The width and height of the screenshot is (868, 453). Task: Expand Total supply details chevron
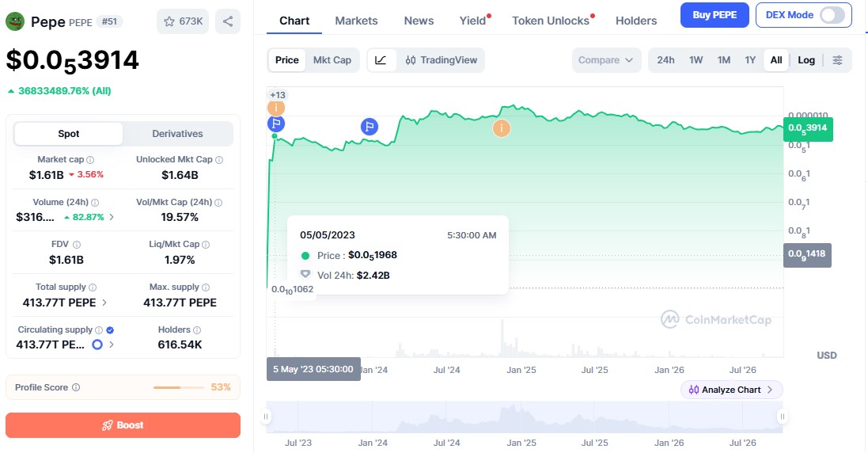(x=104, y=303)
